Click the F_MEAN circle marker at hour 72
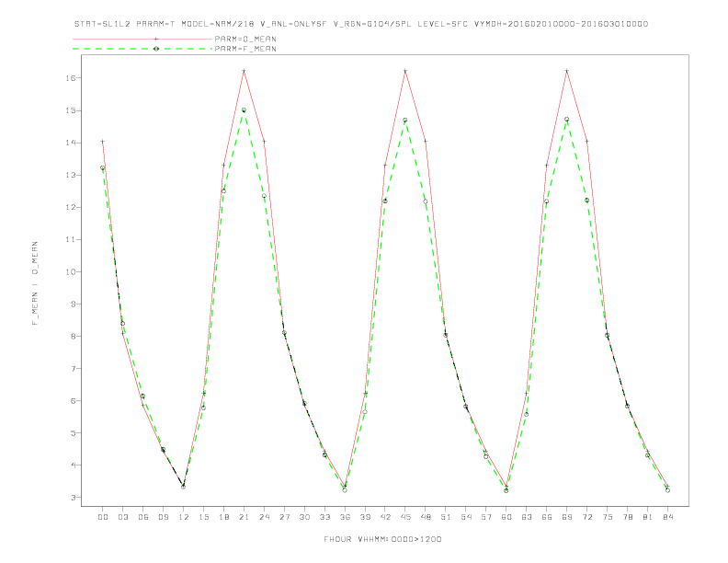Image resolution: width=728 pixels, height=563 pixels. coord(586,200)
